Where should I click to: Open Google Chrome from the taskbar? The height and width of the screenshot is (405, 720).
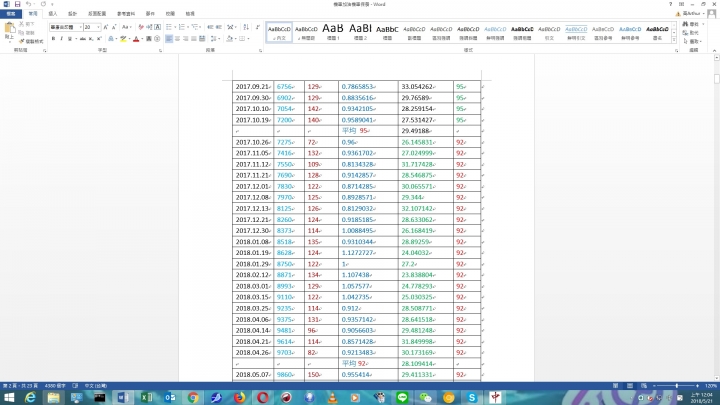tap(193, 397)
